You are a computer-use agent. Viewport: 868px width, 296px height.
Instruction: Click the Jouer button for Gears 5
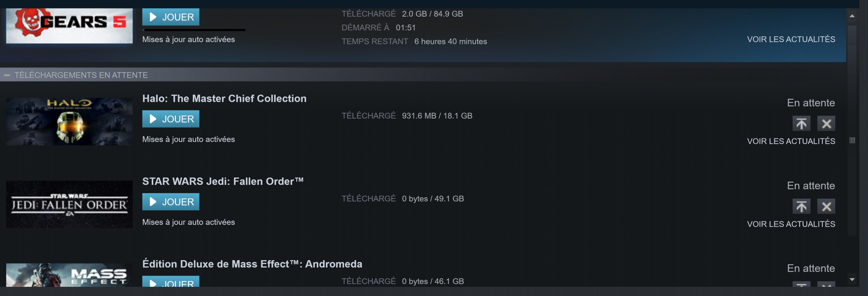click(x=170, y=17)
